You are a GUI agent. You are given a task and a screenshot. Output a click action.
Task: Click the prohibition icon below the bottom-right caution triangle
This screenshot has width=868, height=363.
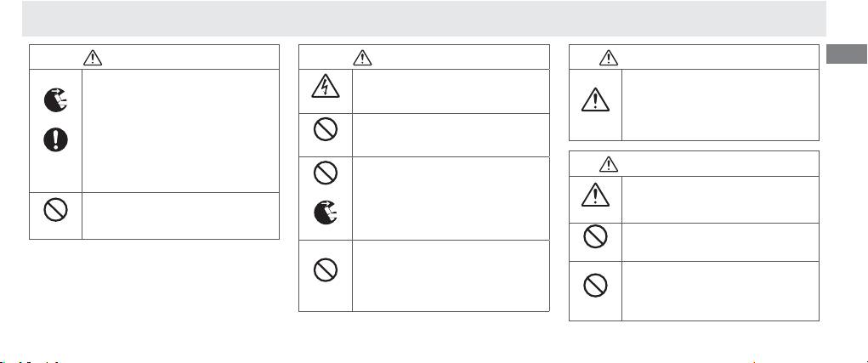(x=597, y=239)
